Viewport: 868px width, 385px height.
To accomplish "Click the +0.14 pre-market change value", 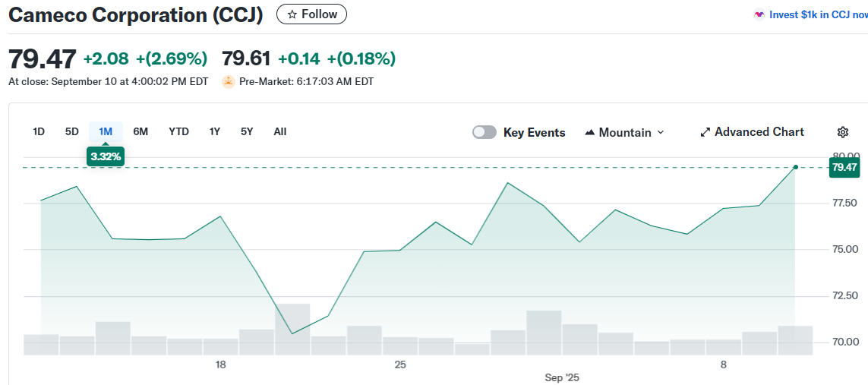I will pyautogui.click(x=299, y=58).
